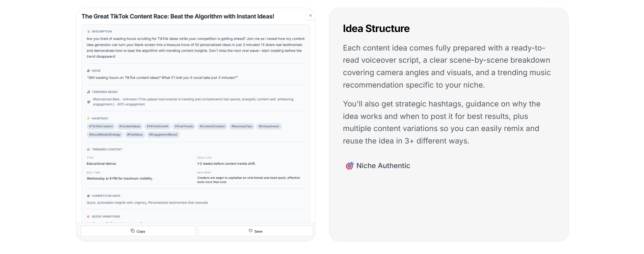Click the heart icon inside the Save button
The image size is (644, 254).
click(250, 231)
